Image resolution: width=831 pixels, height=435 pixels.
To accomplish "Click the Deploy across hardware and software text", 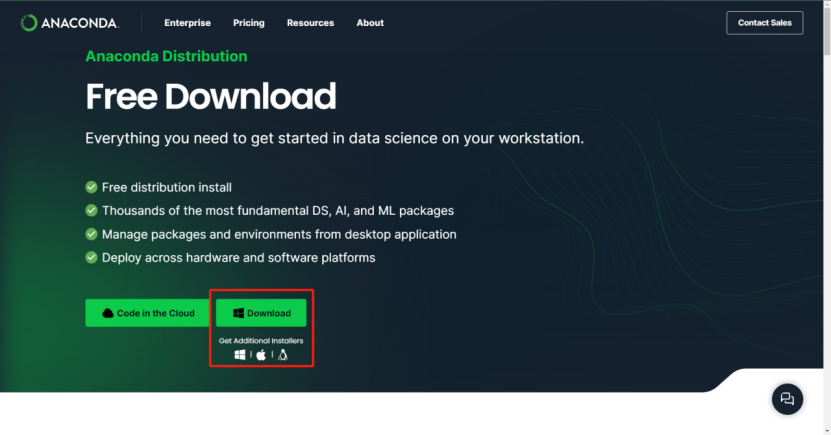I will pos(238,258).
